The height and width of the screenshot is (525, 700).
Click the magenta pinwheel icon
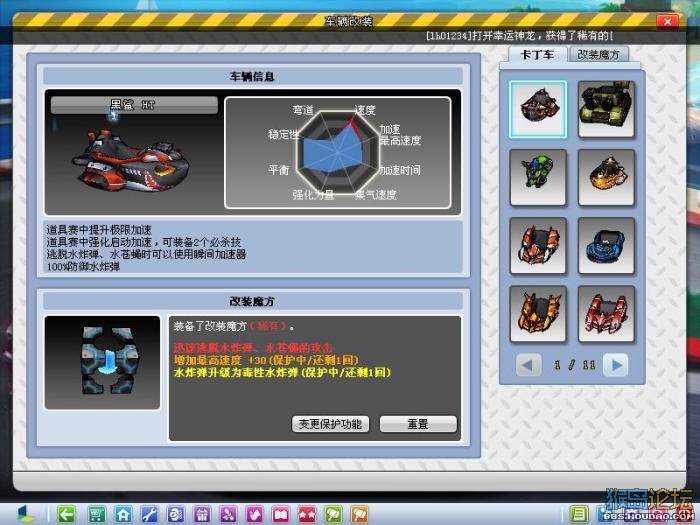click(x=228, y=515)
